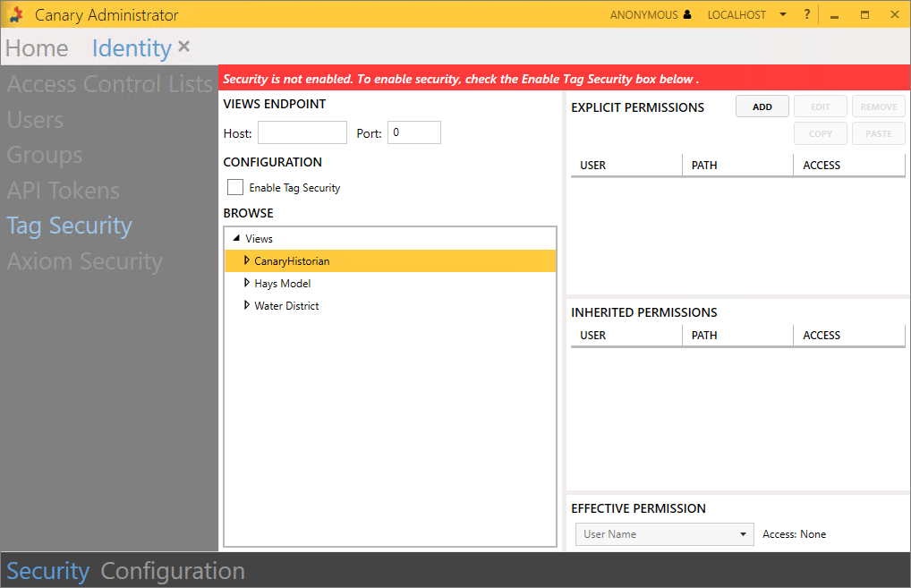The width and height of the screenshot is (911, 588).
Task: Click the anonymous user profile icon
Action: [x=687, y=15]
